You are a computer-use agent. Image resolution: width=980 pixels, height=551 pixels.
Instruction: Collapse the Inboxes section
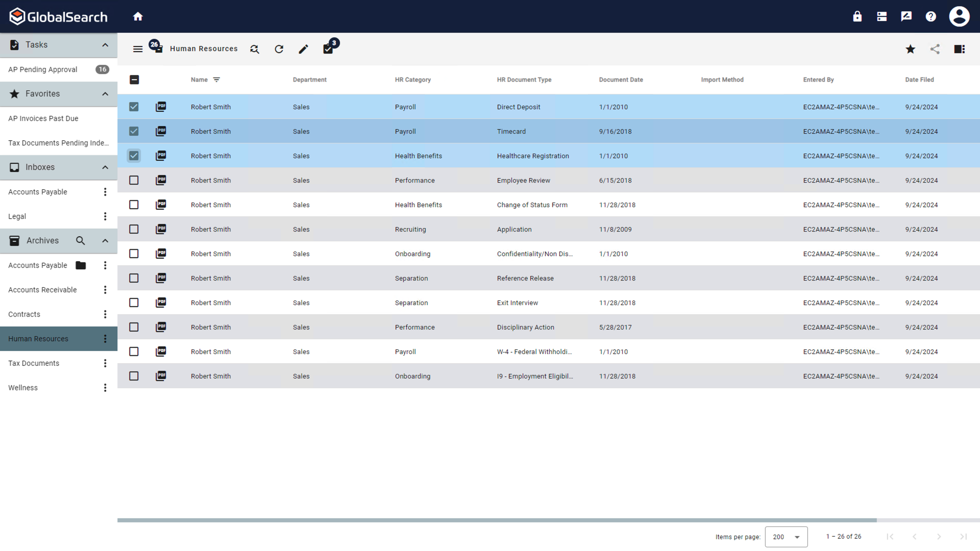coord(105,167)
